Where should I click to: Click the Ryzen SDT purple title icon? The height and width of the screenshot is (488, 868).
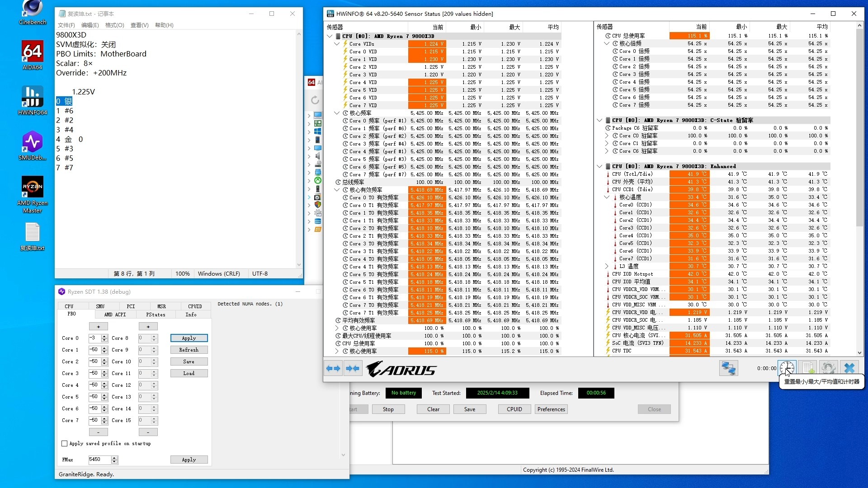[x=62, y=291]
